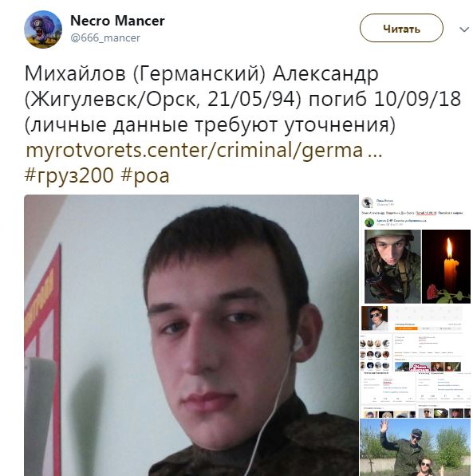Open the #груз200 hashtag
This screenshot has width=473, height=476.
pyautogui.click(x=69, y=175)
